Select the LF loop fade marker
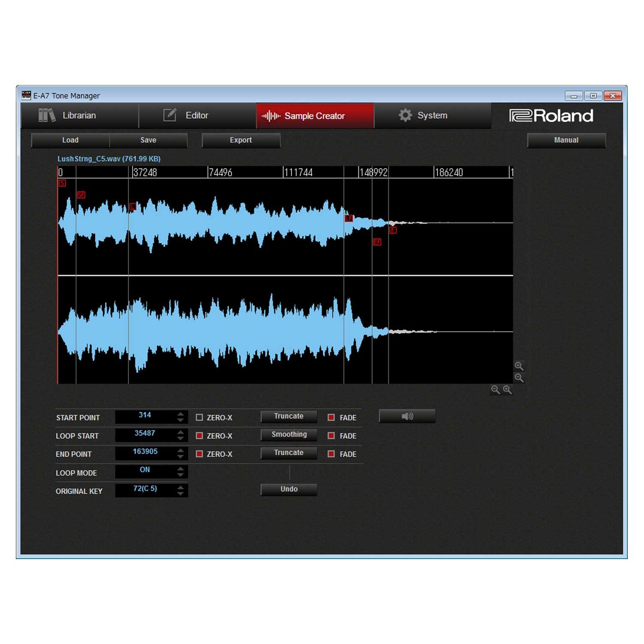 (x=349, y=218)
